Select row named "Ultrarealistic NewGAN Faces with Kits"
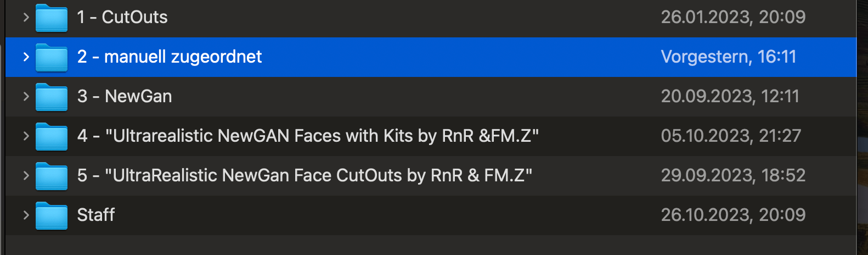 (x=431, y=136)
